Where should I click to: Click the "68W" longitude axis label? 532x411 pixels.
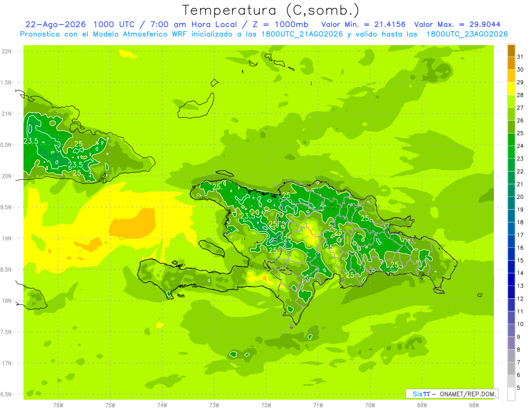click(474, 405)
